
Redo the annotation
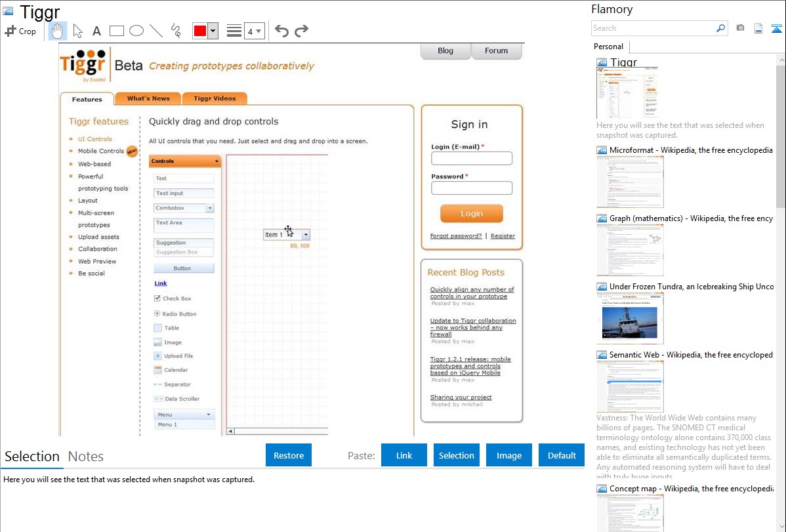[301, 31]
